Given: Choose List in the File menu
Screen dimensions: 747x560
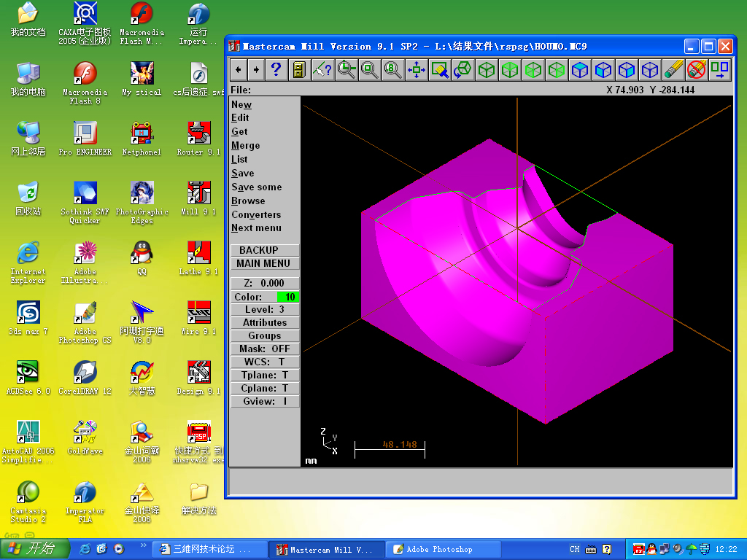Looking at the screenshot, I should pos(239,159).
